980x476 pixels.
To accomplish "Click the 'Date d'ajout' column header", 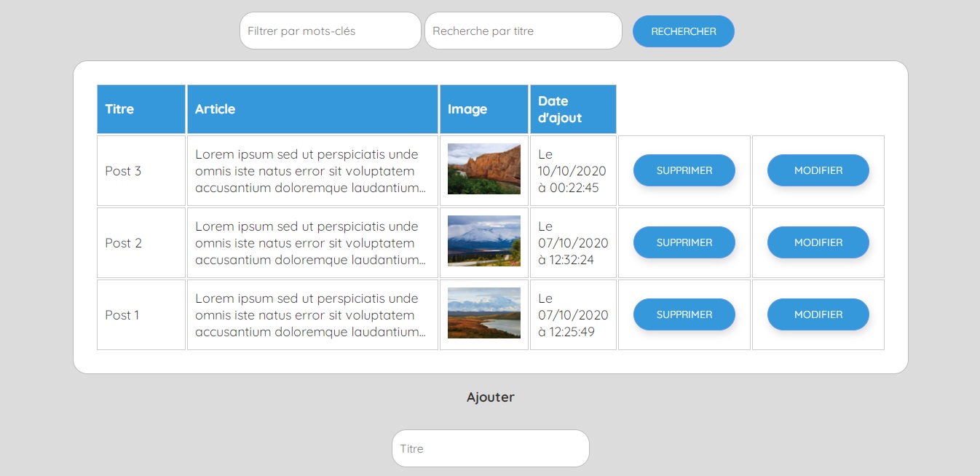I will pos(572,109).
